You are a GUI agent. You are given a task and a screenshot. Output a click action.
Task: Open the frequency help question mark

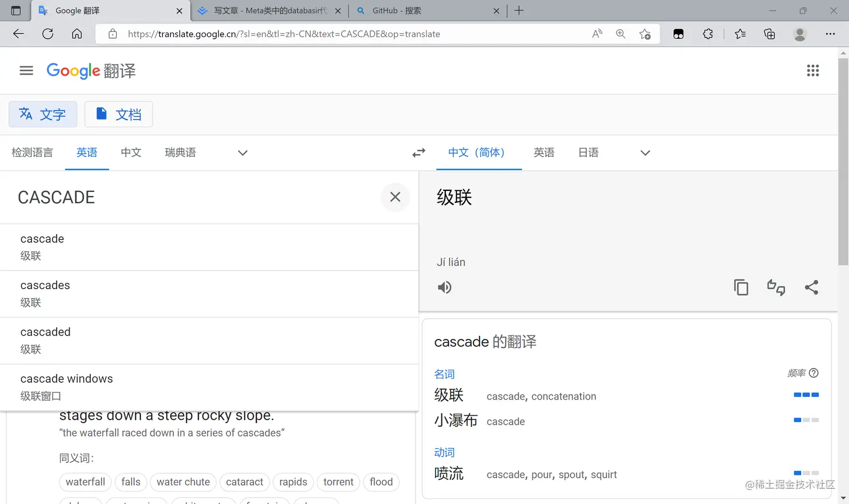click(814, 373)
